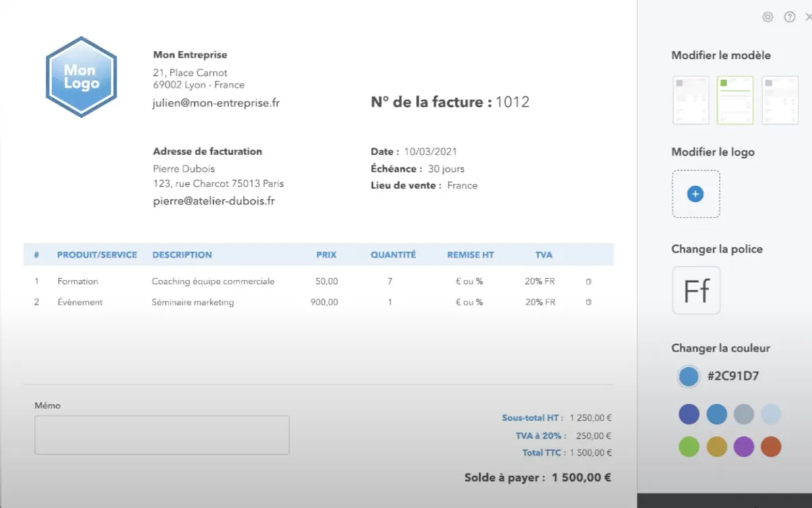The image size is (812, 508).
Task: Click the Solde à payer amount
Action: [582, 478]
